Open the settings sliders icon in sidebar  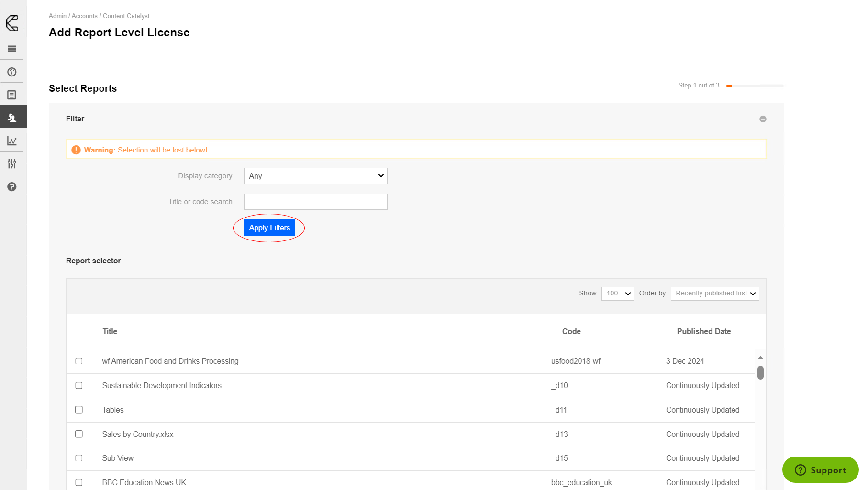[x=12, y=164]
